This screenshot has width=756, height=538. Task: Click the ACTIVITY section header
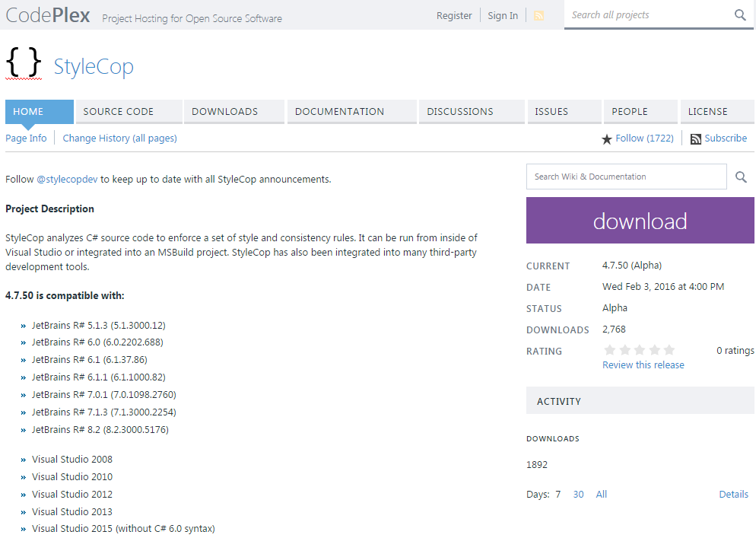[x=640, y=400]
